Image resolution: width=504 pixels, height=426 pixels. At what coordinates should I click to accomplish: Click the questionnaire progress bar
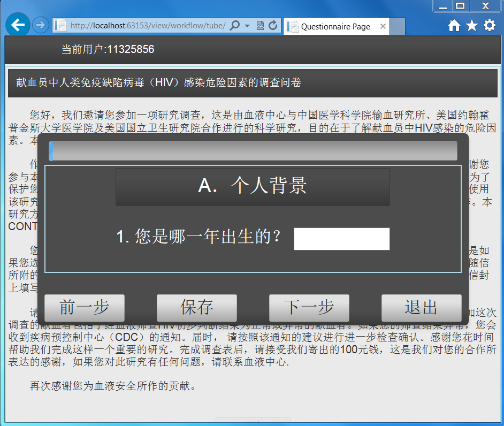pos(253,151)
